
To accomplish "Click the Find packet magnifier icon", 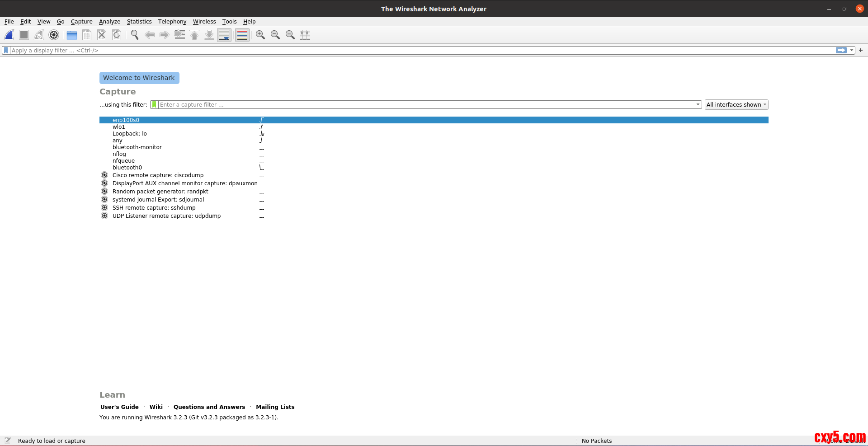I will (x=134, y=35).
